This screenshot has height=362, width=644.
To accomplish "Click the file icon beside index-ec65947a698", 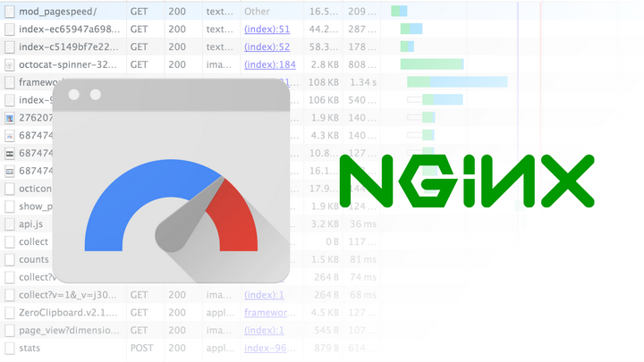I will point(9,29).
